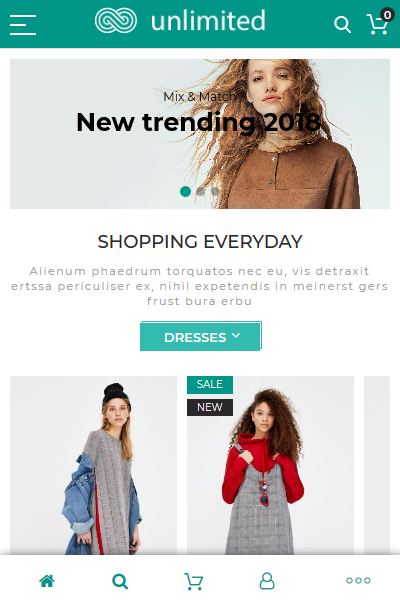Screen dimensions: 400x605
Task: Click the cart item count badge
Action: (x=387, y=15)
